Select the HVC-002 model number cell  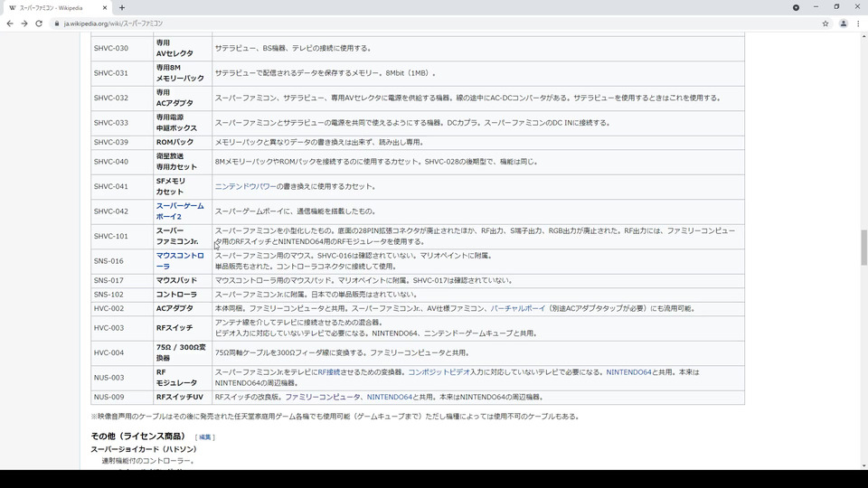(x=122, y=308)
